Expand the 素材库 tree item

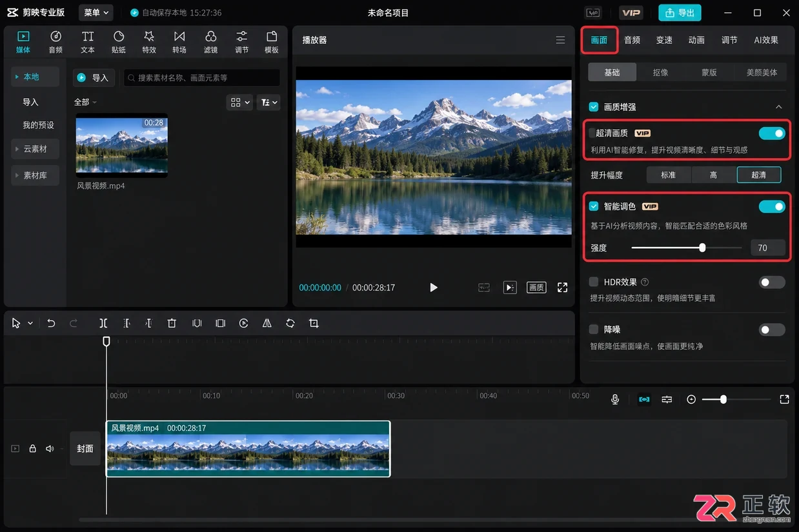35,175
